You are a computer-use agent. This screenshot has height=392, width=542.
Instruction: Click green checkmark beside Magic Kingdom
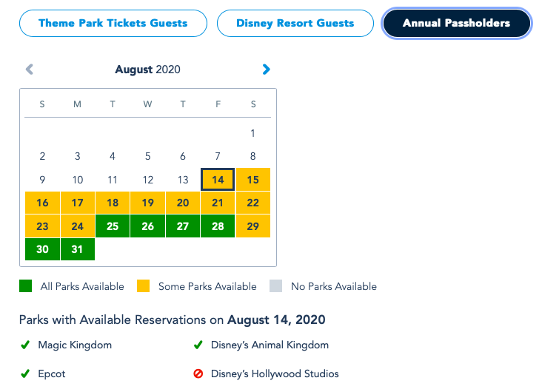[x=24, y=345]
